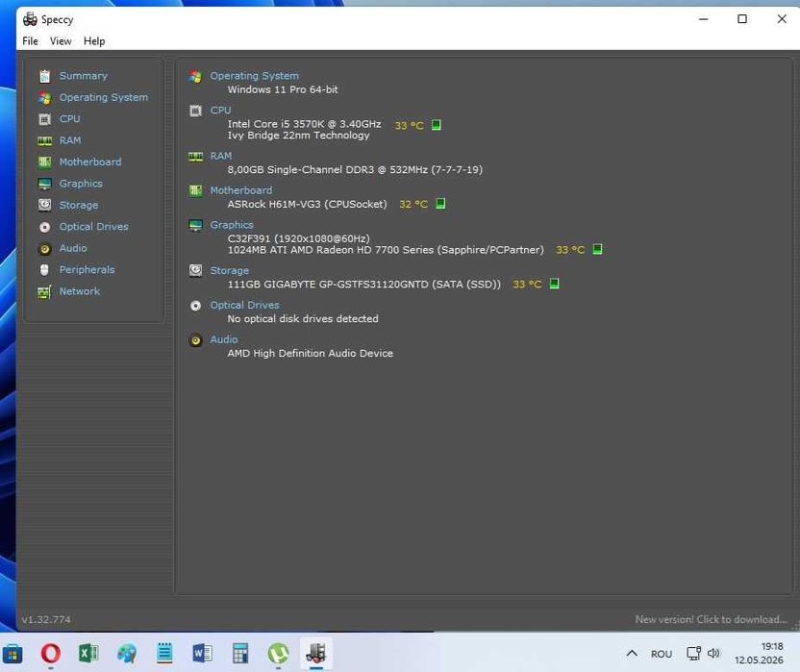The height and width of the screenshot is (672, 800).
Task: Open the Summary section
Action: tap(83, 76)
